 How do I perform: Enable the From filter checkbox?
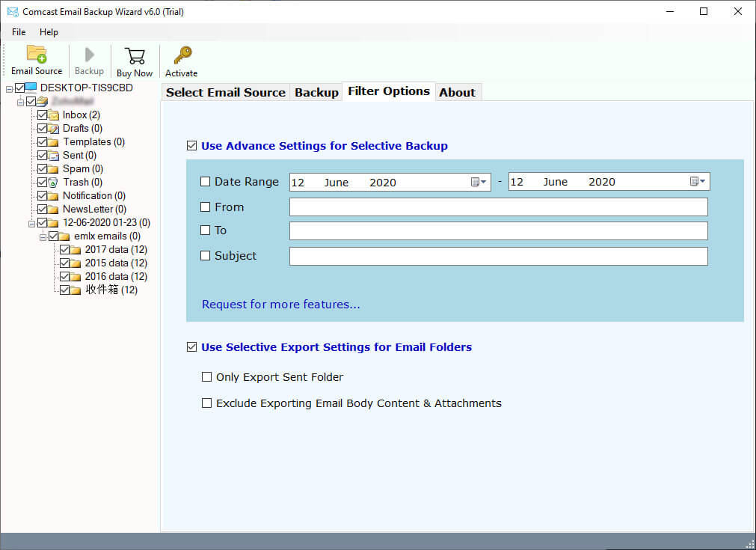206,207
